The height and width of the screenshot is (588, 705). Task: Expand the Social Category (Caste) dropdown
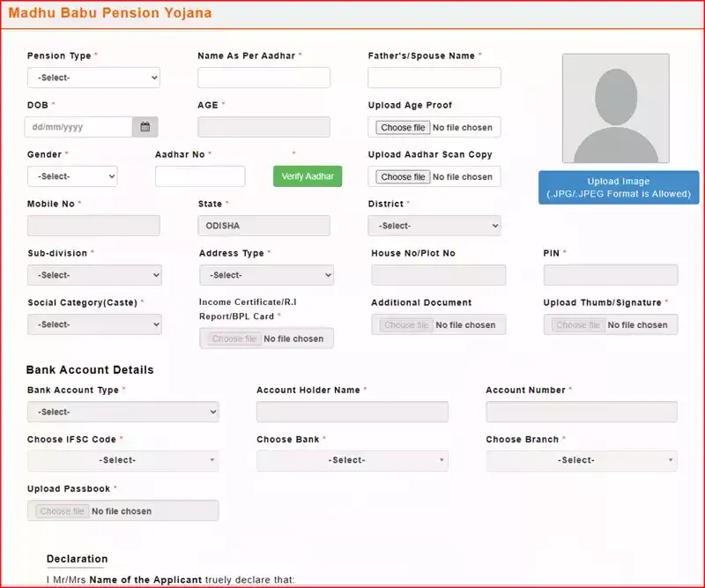pyautogui.click(x=94, y=324)
